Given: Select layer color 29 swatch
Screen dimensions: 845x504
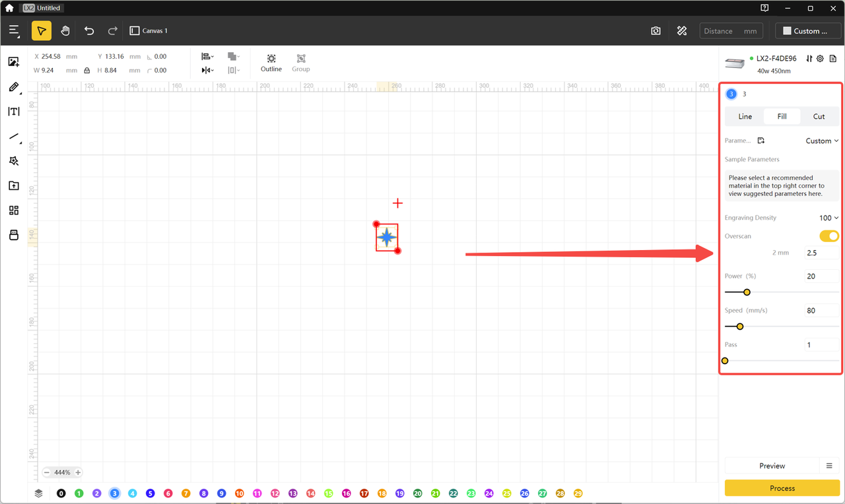Looking at the screenshot, I should pos(578,493).
